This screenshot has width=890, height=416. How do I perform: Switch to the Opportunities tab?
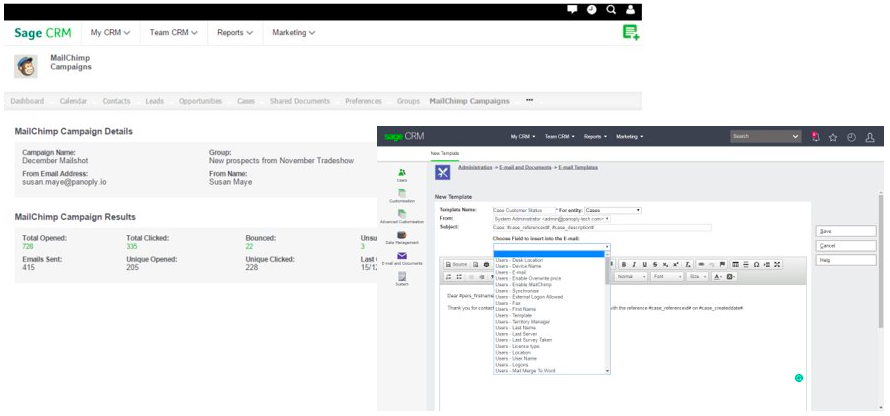(x=200, y=101)
